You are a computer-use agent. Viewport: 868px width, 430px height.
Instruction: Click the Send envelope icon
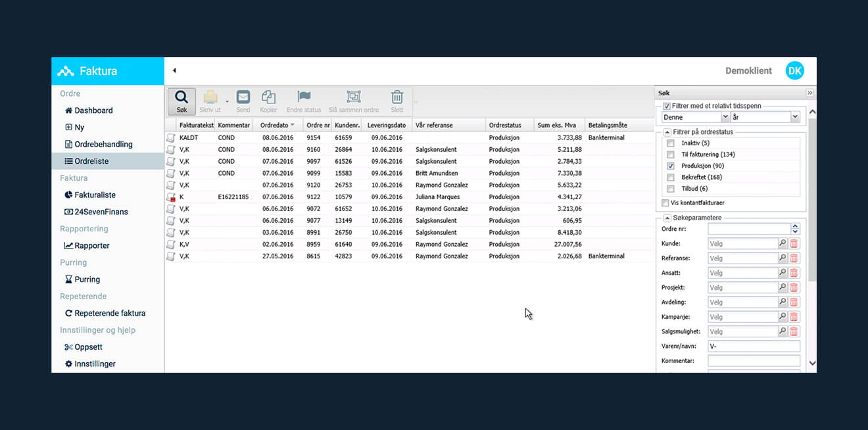pyautogui.click(x=243, y=97)
